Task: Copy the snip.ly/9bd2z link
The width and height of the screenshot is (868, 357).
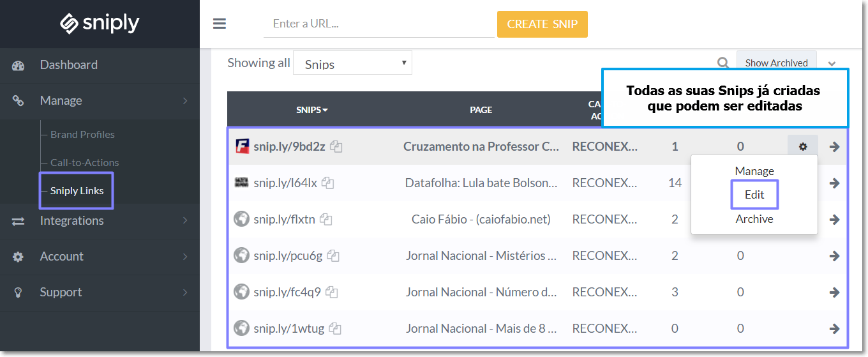Action: click(x=336, y=147)
